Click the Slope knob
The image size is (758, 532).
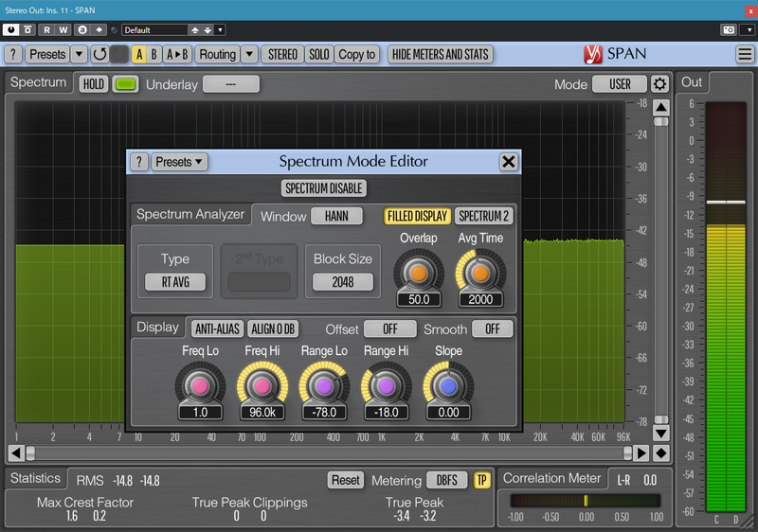(448, 386)
